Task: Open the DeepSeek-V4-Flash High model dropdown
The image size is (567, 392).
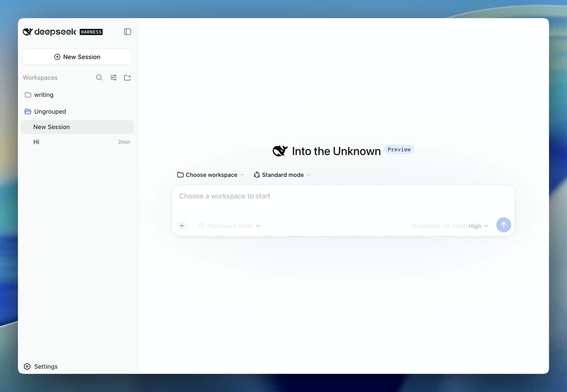Action: (x=450, y=226)
